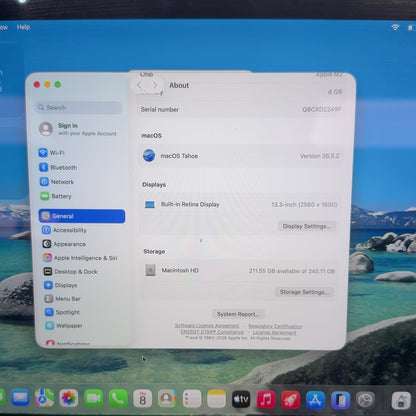Click the Search field in sidebar

[78, 108]
